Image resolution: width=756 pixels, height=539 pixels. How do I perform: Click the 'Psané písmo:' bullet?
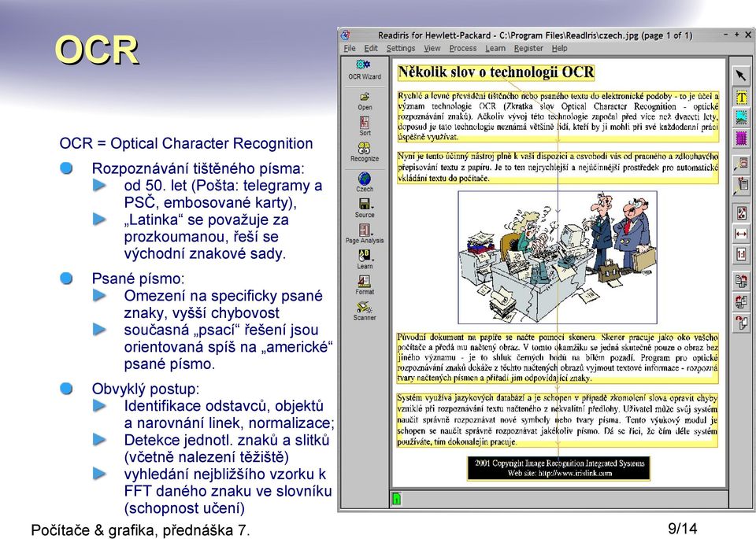click(139, 279)
